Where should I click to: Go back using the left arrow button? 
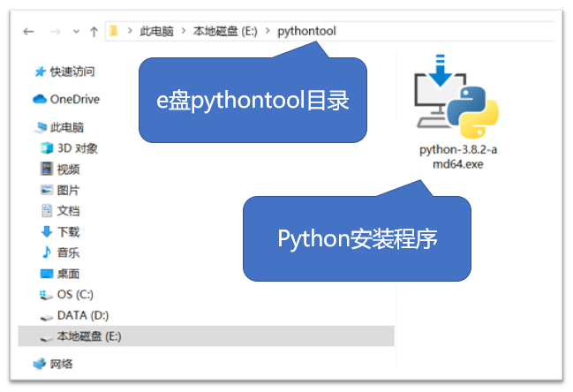(x=28, y=32)
